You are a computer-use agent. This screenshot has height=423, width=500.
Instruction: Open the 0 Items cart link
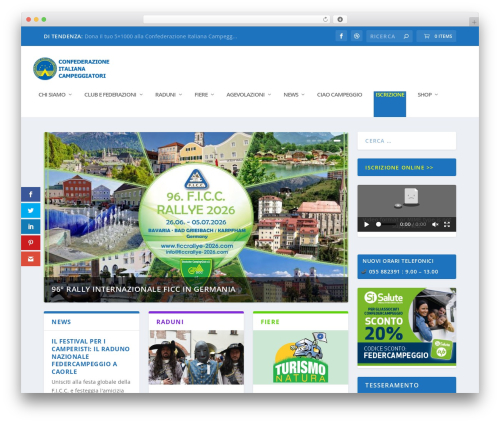[x=436, y=36]
